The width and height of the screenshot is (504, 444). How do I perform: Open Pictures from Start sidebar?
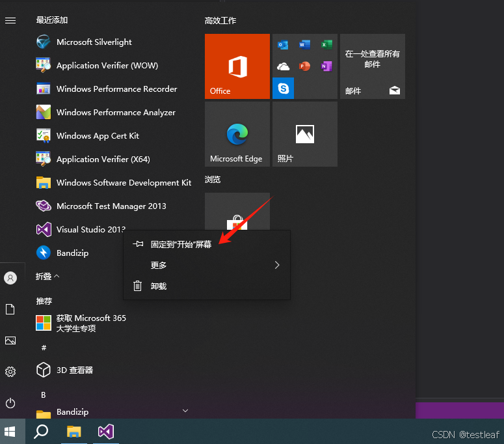click(x=10, y=340)
